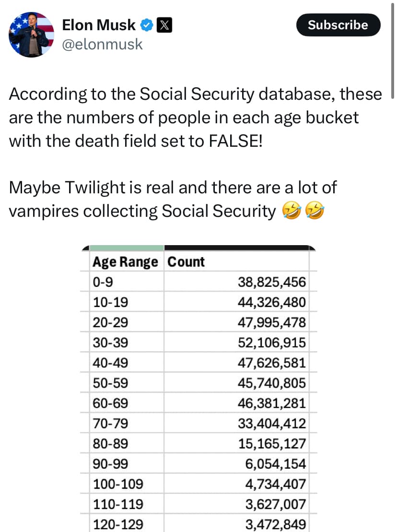Select the count value 52,106,915
397x532 pixels.
click(x=271, y=343)
